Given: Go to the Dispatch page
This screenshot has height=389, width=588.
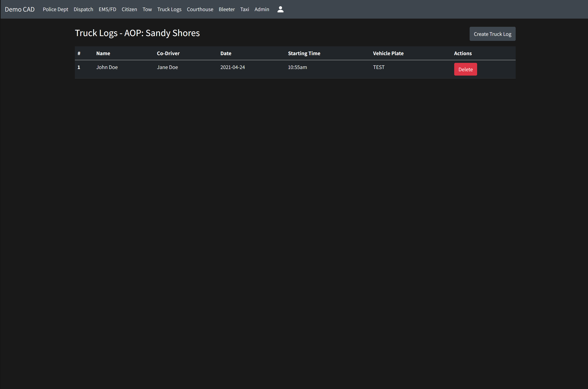Looking at the screenshot, I should point(83,10).
